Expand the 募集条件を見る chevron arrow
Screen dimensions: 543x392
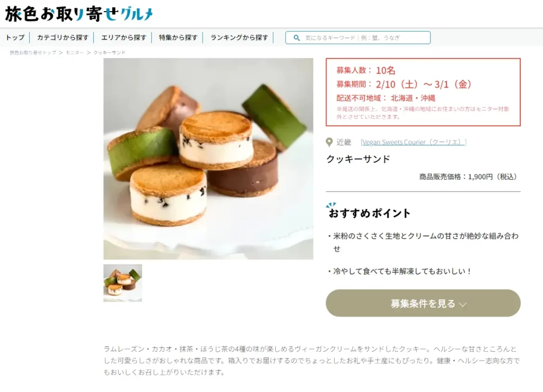(462, 304)
